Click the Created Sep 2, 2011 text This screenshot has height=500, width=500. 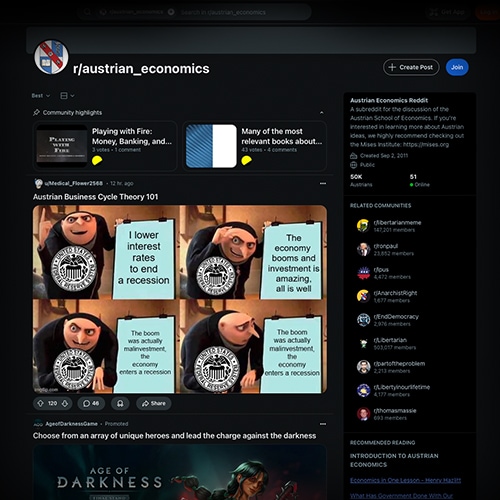click(384, 156)
